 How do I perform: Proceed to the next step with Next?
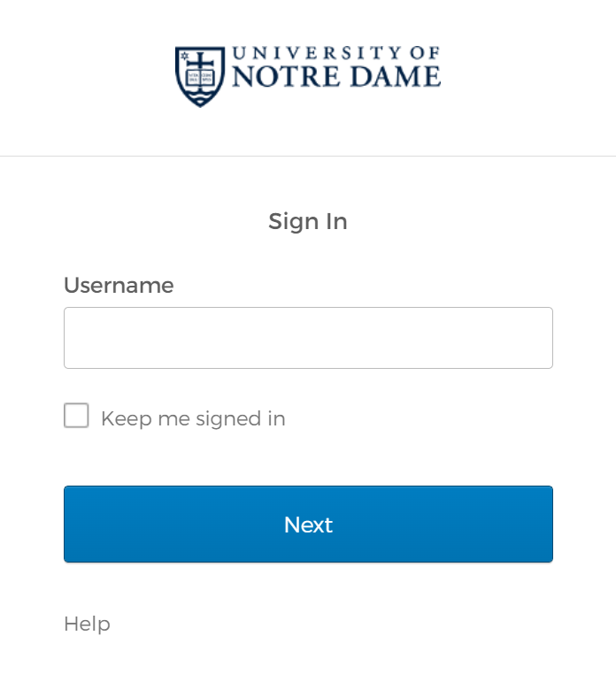coord(308,525)
